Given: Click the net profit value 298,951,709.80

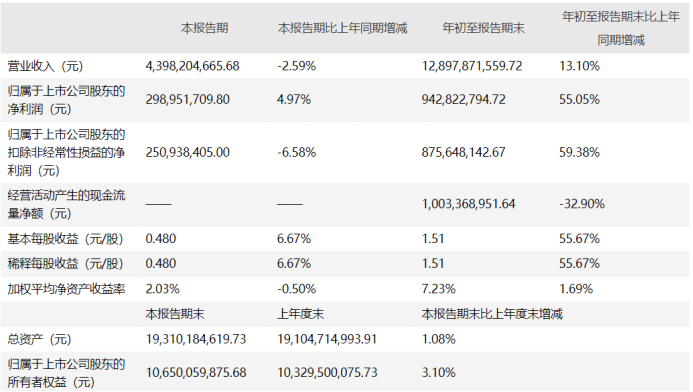Looking at the screenshot, I should pos(188,99).
